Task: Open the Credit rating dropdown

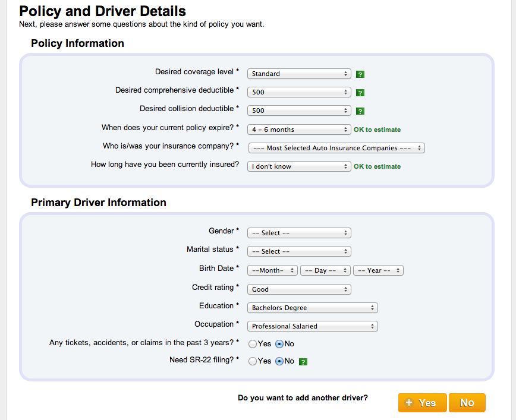Action: coord(299,289)
